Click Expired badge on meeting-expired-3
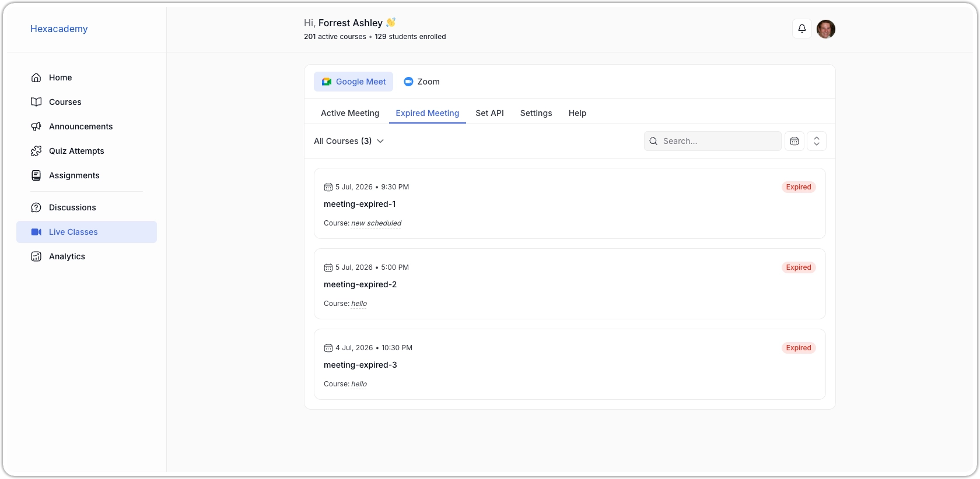Screen dimensions: 980x479 (799, 348)
